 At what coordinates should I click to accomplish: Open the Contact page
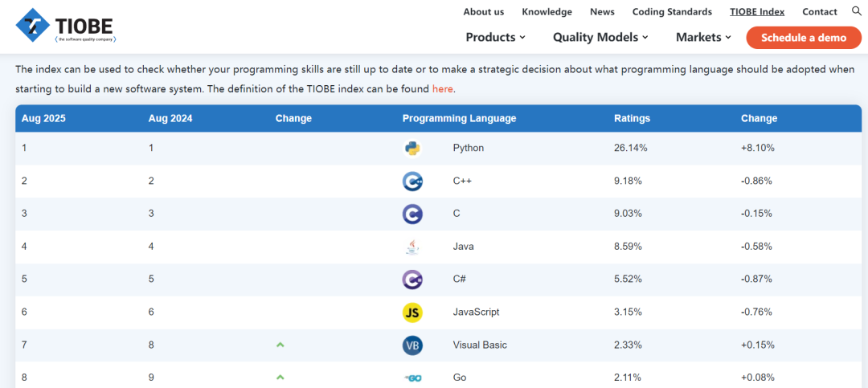tap(820, 11)
